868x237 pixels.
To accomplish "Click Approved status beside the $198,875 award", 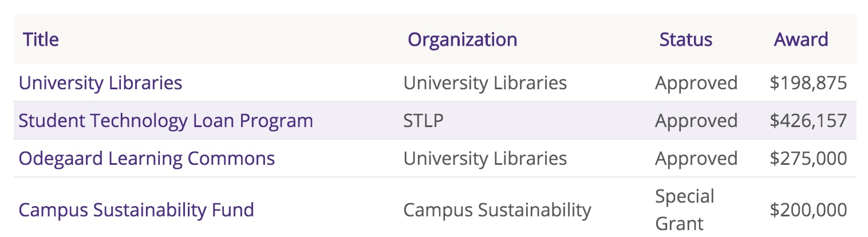I will coord(696,83).
